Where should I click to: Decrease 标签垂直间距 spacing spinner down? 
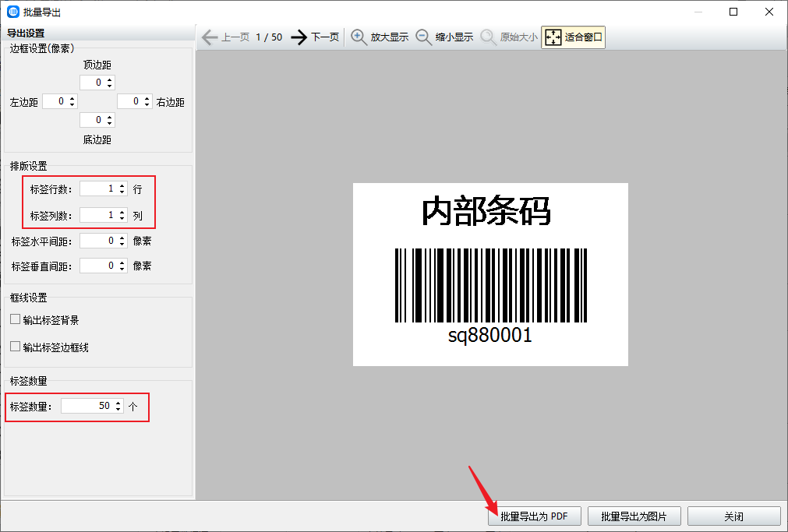click(x=122, y=269)
